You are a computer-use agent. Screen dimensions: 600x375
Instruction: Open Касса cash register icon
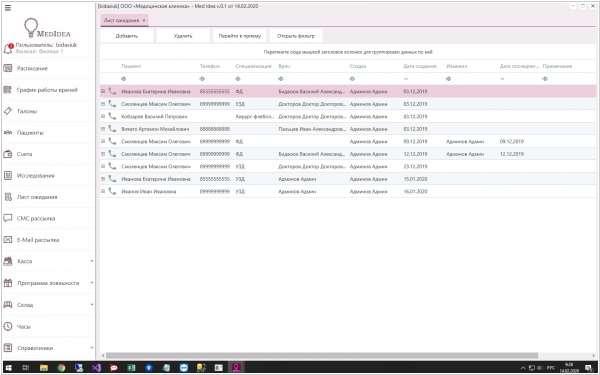coord(8,261)
